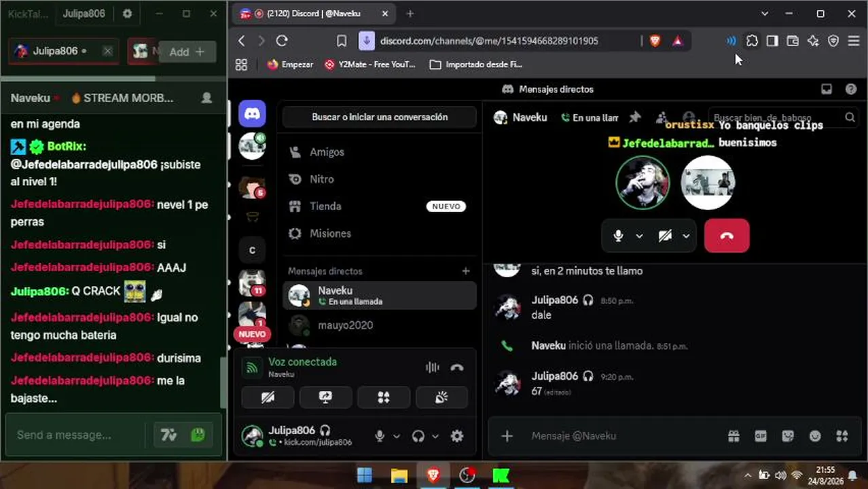Expand output device options in user panel
Screen dimensions: 868x489
[435, 436]
